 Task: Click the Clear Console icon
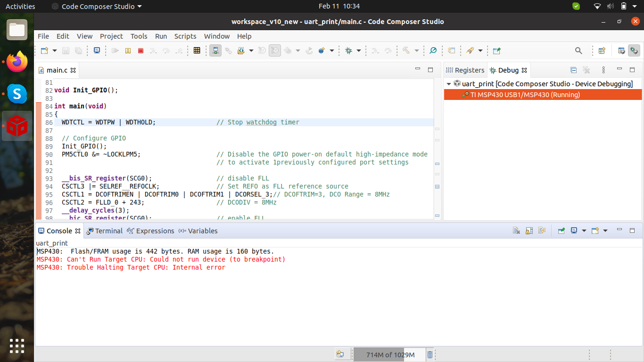[x=516, y=231]
